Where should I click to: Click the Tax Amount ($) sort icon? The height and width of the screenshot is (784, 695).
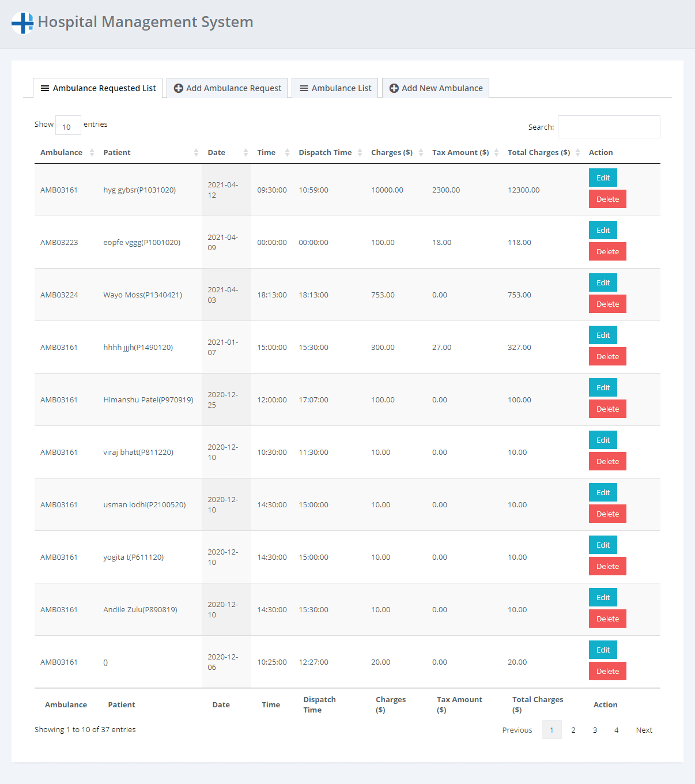coord(496,153)
